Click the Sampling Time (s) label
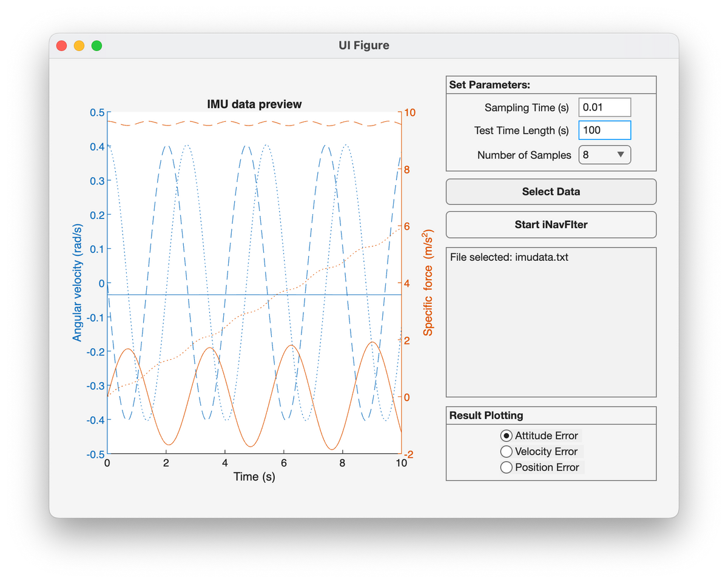The image size is (728, 583). pos(527,107)
